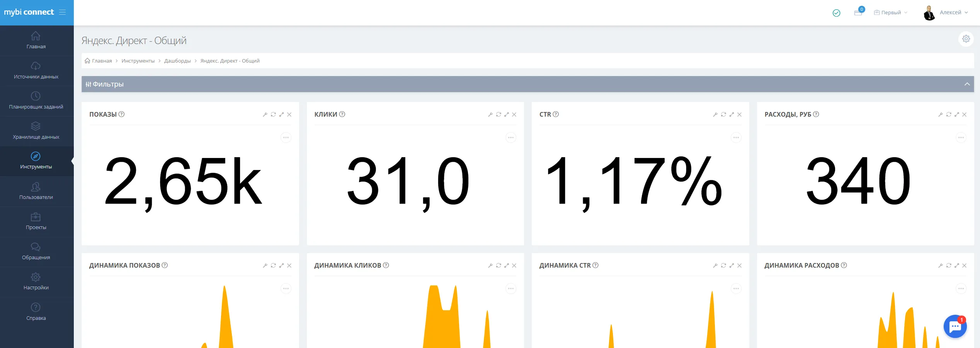Image resolution: width=980 pixels, height=348 pixels.
Task: Click the wrench icon on ПОКАЗЫ widget
Action: tap(265, 115)
